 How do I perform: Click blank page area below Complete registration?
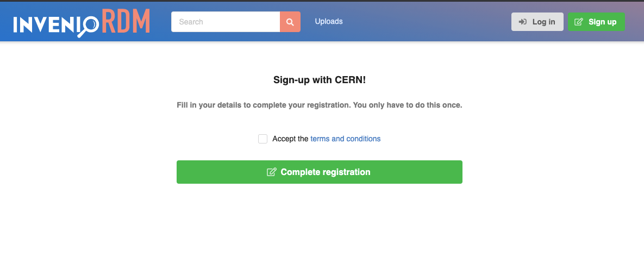pyautogui.click(x=320, y=222)
